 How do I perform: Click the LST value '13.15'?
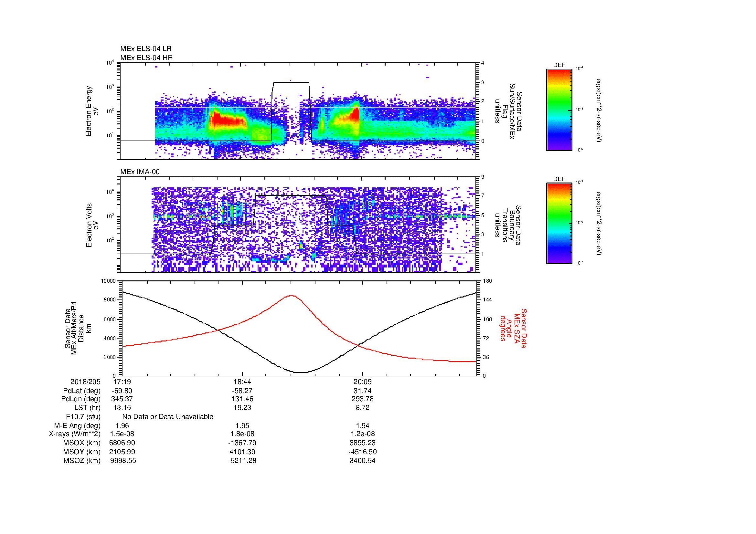122,408
